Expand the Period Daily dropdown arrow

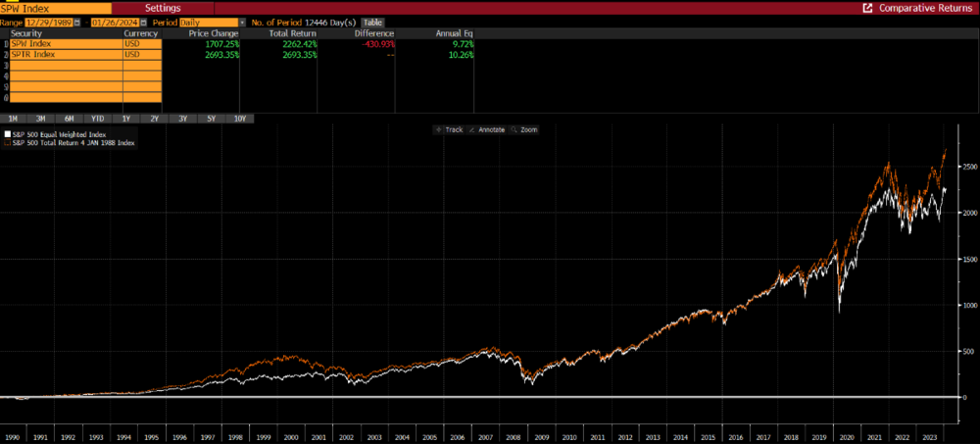pos(242,23)
